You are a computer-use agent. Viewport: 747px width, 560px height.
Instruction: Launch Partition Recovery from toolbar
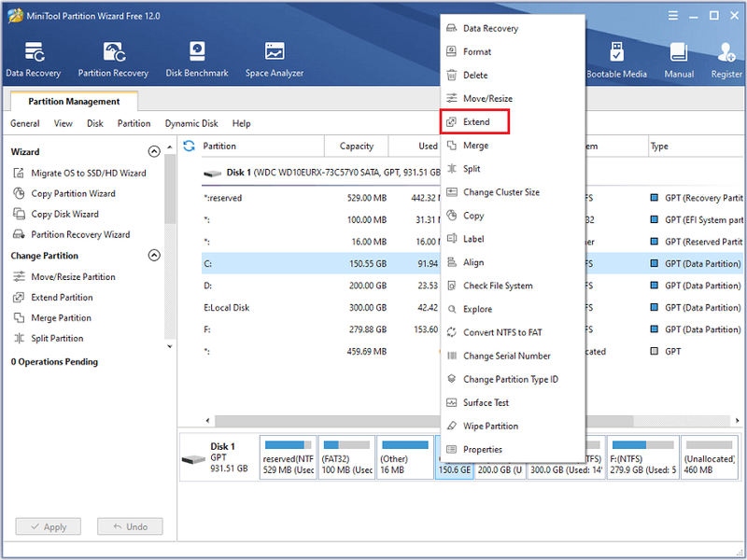point(113,60)
